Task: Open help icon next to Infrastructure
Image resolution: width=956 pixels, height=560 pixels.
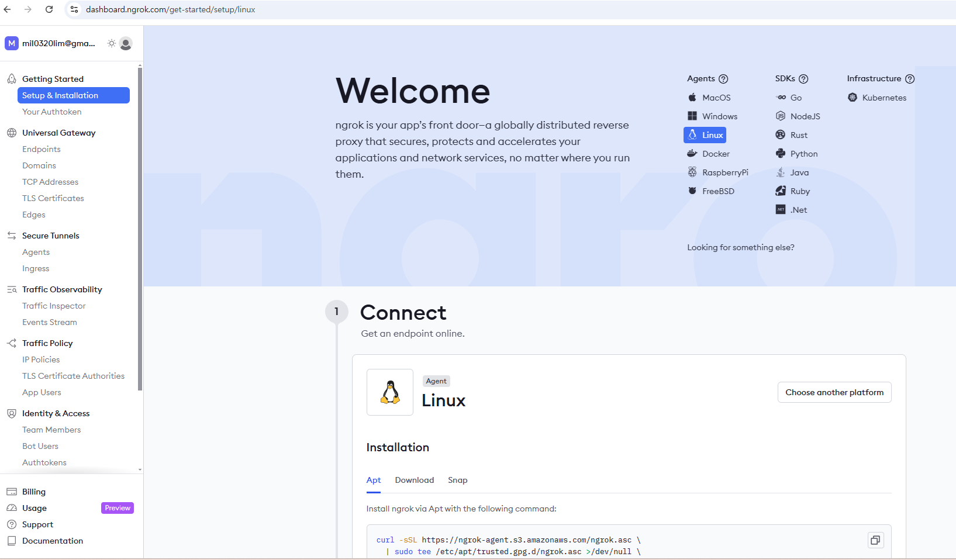Action: tap(910, 79)
